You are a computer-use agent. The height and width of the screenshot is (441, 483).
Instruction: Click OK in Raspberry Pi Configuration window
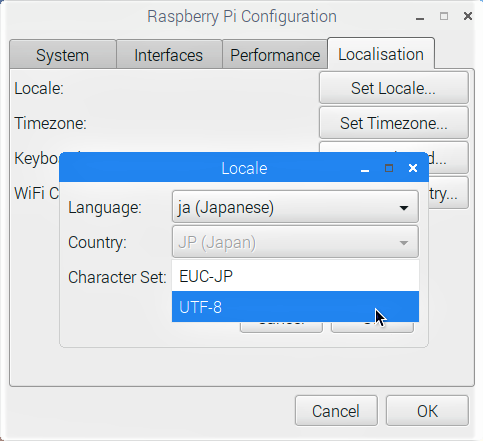pos(427,411)
